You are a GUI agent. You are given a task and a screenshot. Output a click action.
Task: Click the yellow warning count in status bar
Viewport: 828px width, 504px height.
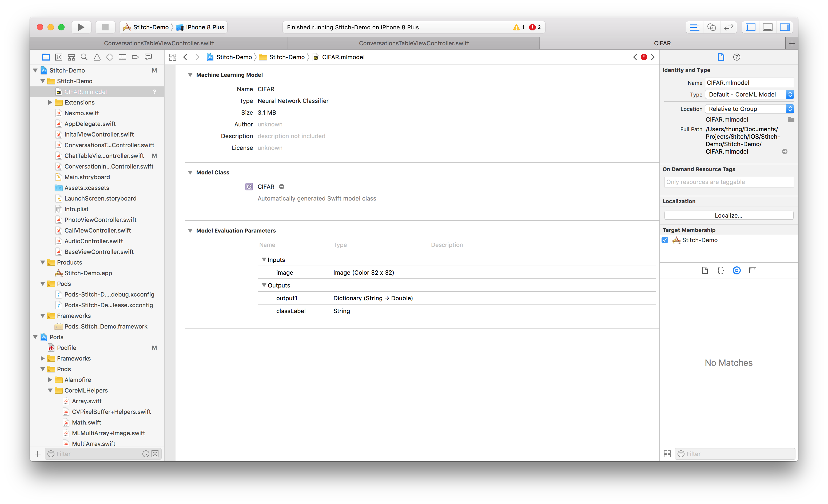pyautogui.click(x=519, y=27)
